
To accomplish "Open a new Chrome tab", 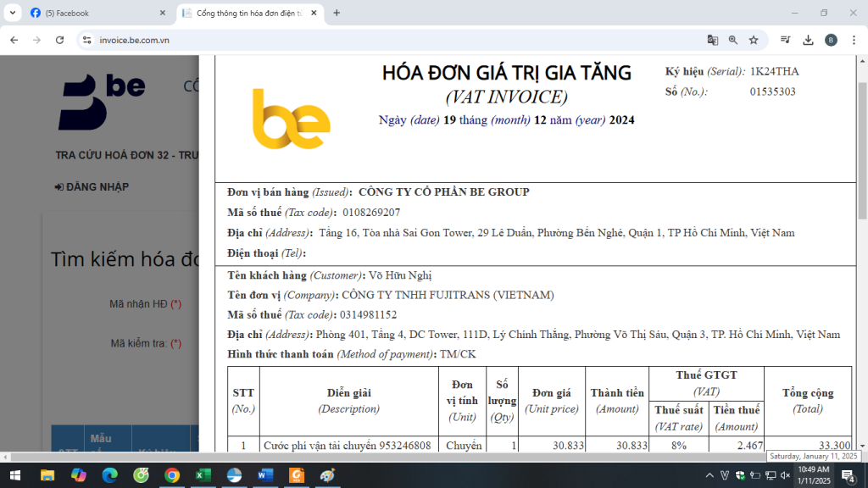I will point(337,13).
